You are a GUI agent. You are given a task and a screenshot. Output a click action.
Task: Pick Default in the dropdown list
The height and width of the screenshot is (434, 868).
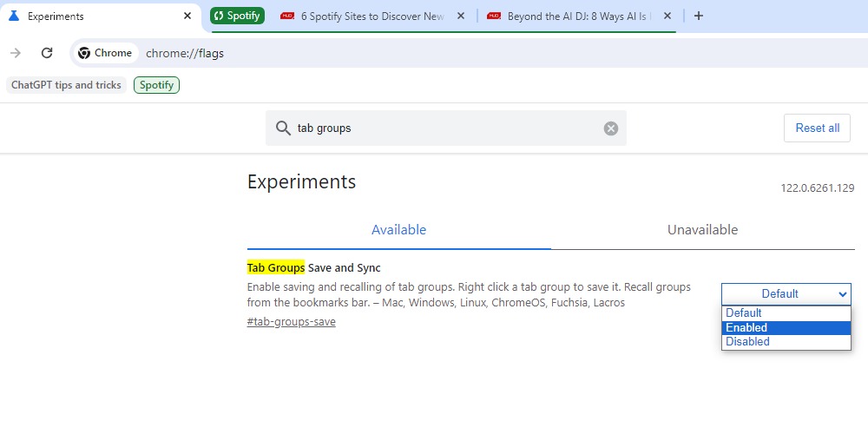click(x=786, y=312)
